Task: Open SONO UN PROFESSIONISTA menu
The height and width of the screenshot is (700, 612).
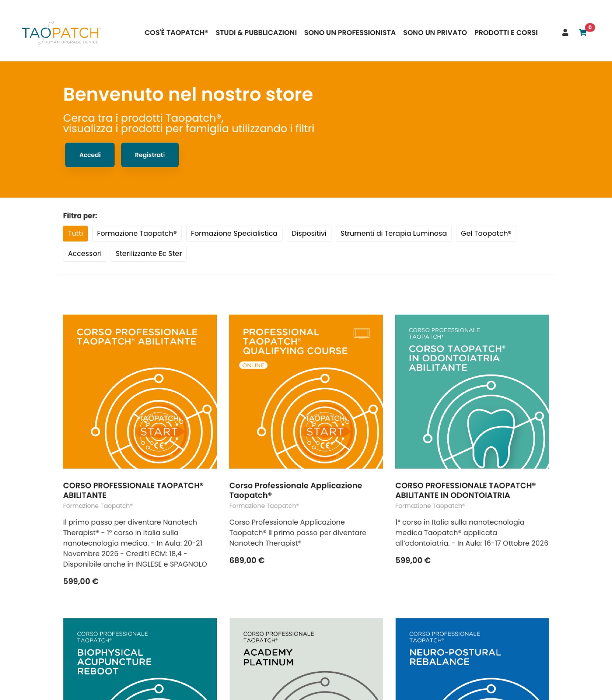Action: coord(350,33)
